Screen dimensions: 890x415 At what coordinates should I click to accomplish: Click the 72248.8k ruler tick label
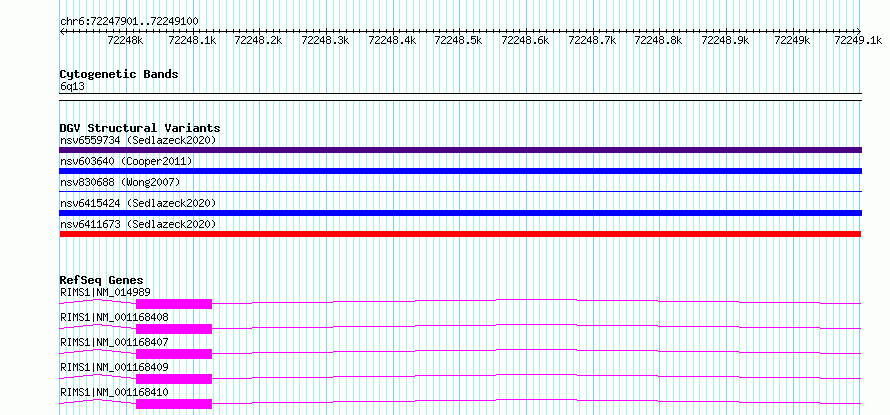pyautogui.click(x=658, y=40)
